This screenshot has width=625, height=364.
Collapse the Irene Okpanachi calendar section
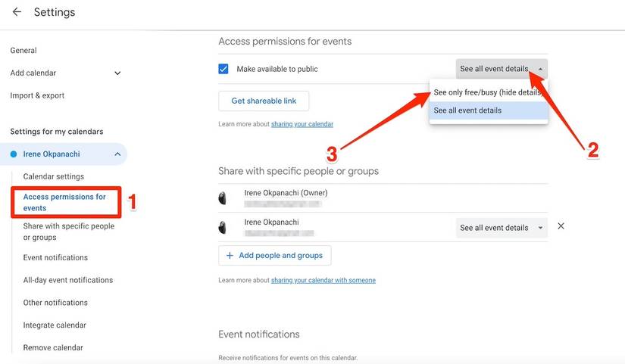click(x=117, y=154)
